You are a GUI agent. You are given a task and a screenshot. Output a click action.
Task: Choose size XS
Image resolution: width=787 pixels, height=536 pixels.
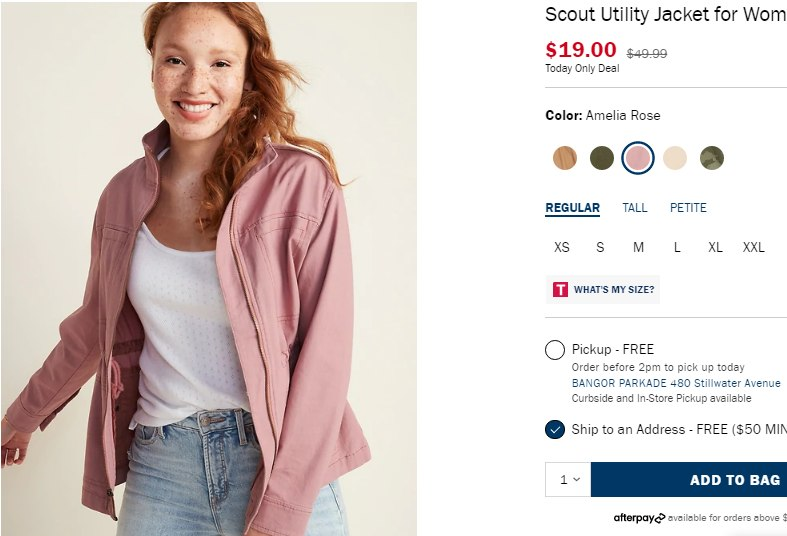(x=562, y=247)
